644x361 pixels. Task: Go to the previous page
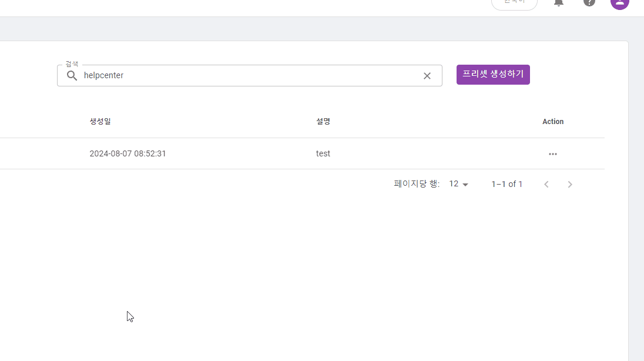[546, 185]
